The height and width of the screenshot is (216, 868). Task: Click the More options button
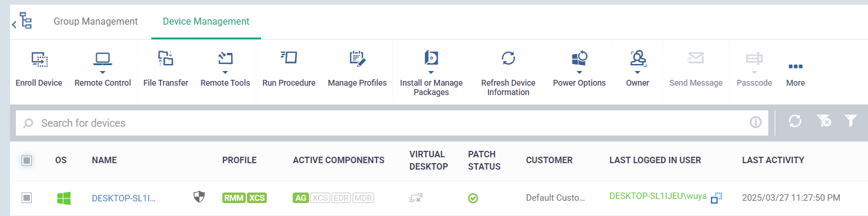tap(795, 73)
